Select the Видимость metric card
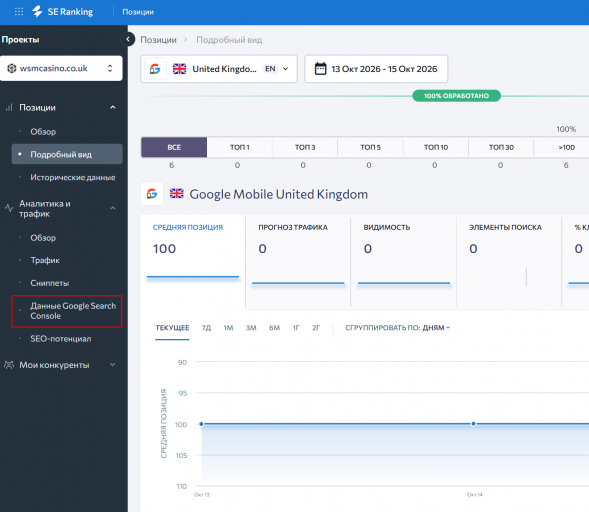589x512 pixels. coord(403,262)
